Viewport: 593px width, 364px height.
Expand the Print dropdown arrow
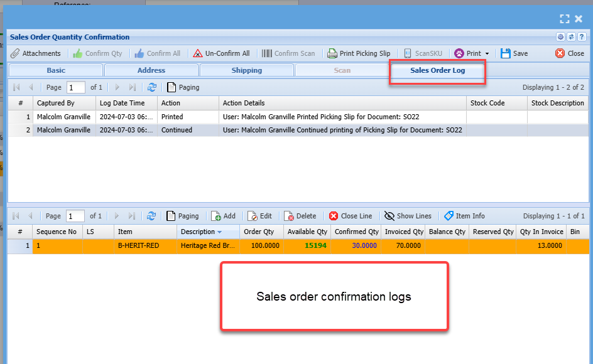click(487, 54)
